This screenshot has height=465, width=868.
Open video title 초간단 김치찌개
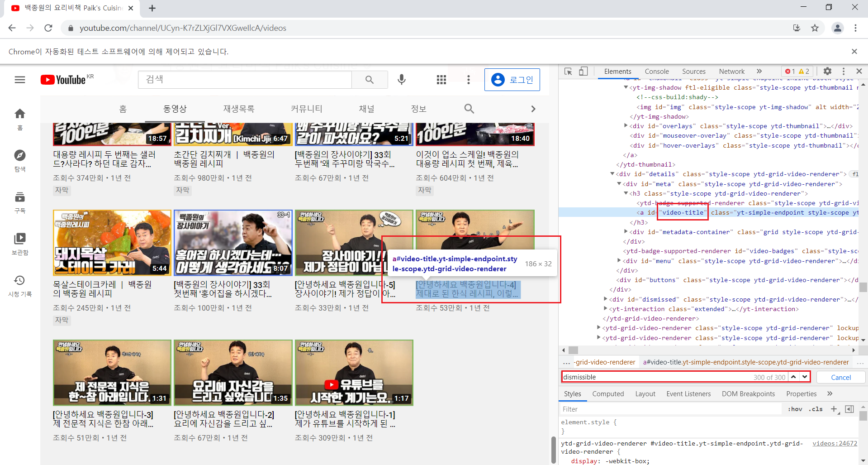[x=224, y=158]
